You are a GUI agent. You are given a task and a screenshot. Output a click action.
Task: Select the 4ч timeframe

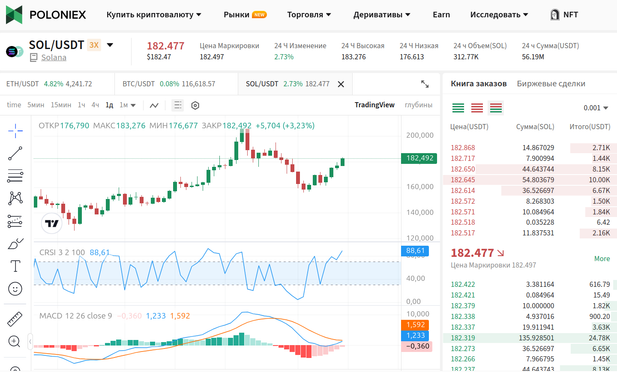95,105
